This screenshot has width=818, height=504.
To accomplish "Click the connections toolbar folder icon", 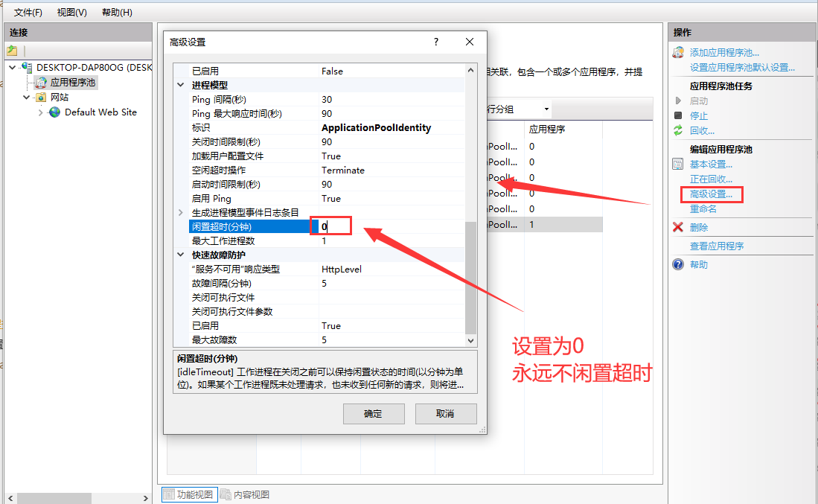I will point(12,51).
